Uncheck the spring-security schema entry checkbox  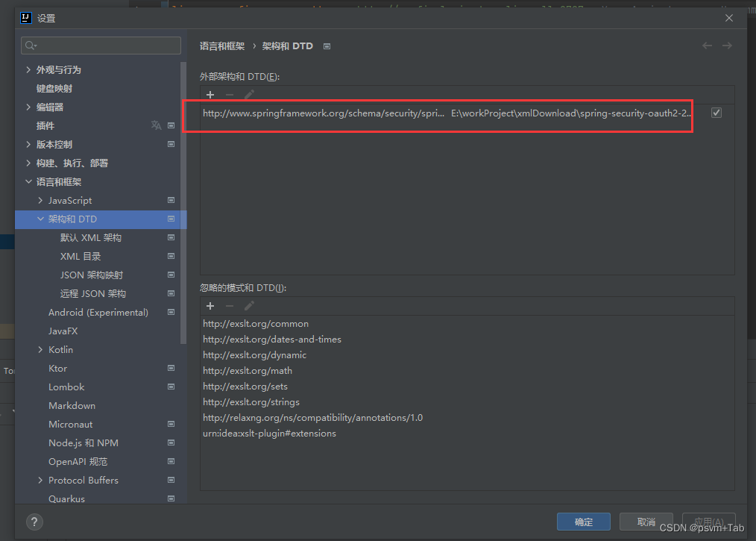click(716, 113)
